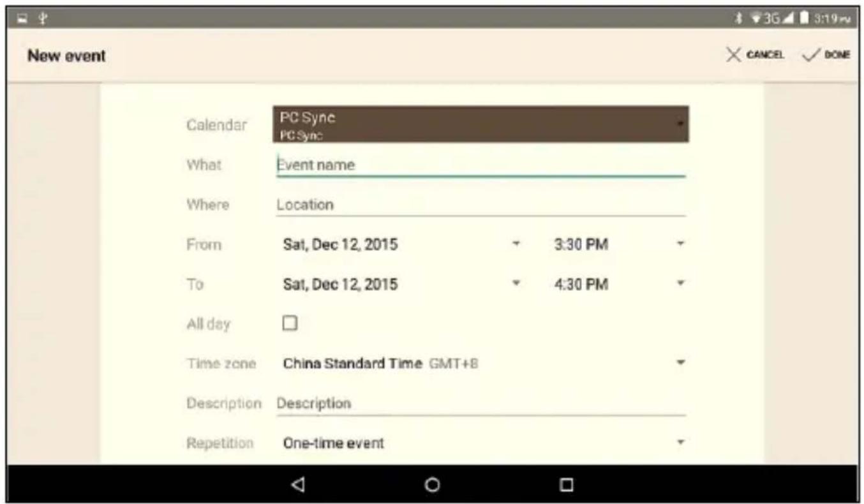Viewport: 864px width, 504px height.
Task: Open the From date Sat, Dec 12, 2015
Action: point(401,244)
